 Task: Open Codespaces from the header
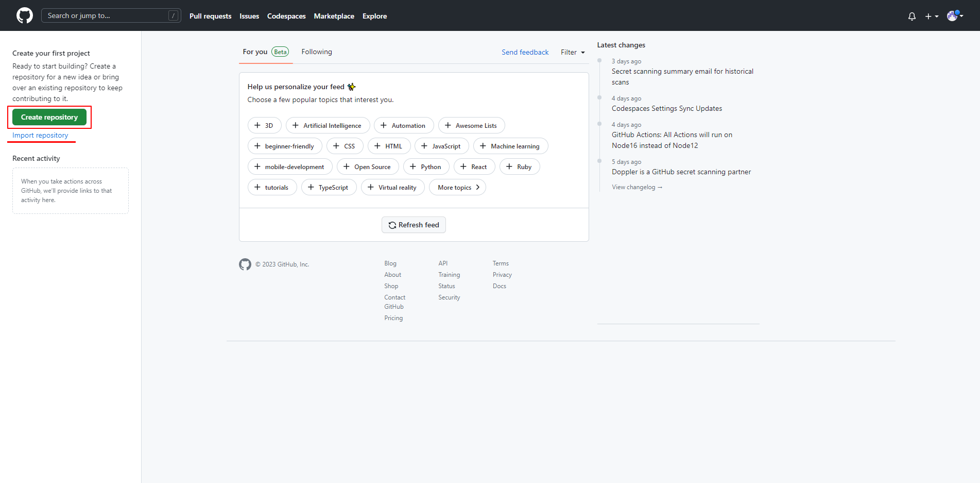point(286,16)
